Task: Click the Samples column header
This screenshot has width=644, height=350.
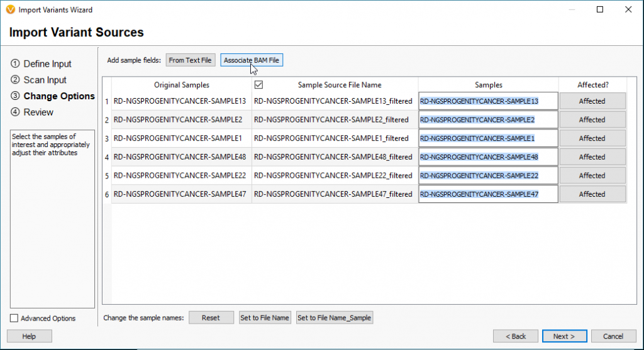Action: point(488,85)
